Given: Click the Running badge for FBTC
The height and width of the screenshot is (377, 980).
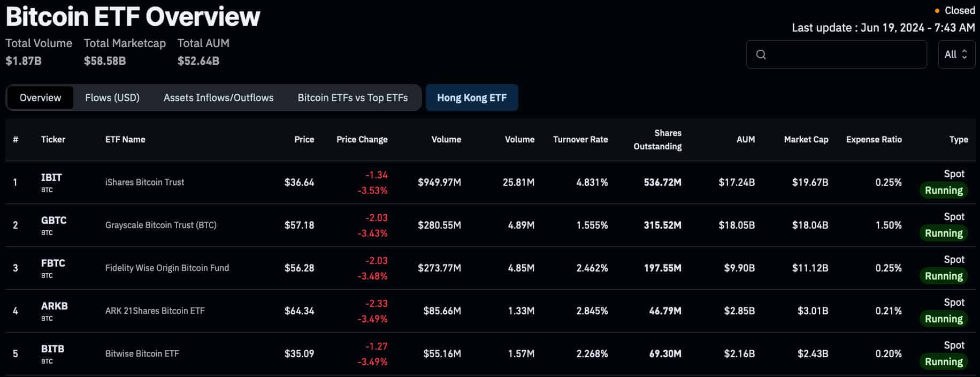Looking at the screenshot, I should tap(944, 276).
